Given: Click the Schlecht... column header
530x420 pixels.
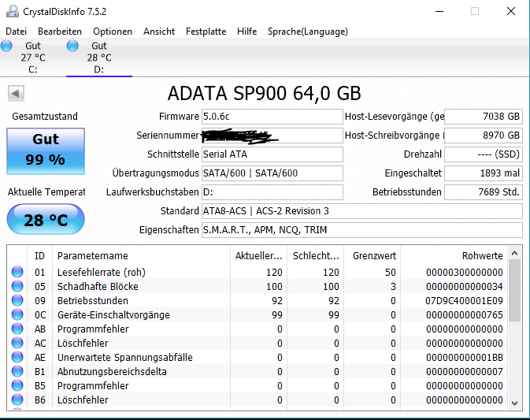Looking at the screenshot, I should (315, 255).
